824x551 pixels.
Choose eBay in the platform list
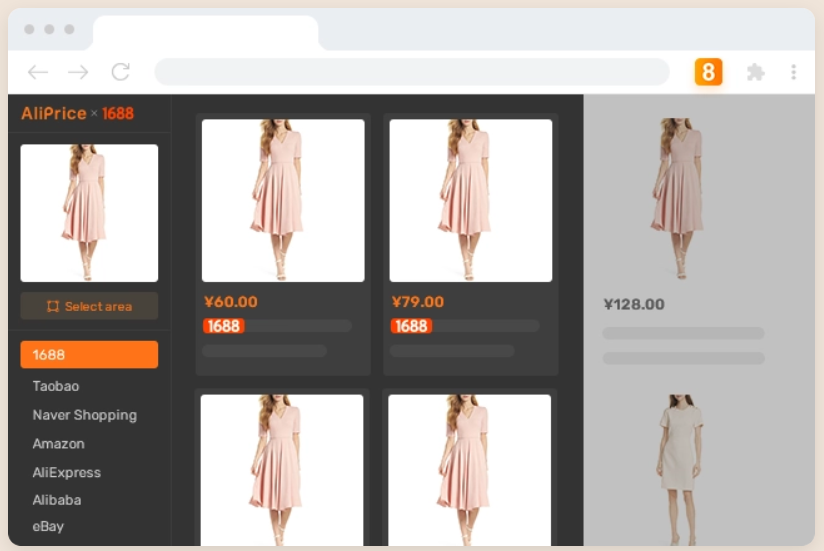[x=48, y=526]
